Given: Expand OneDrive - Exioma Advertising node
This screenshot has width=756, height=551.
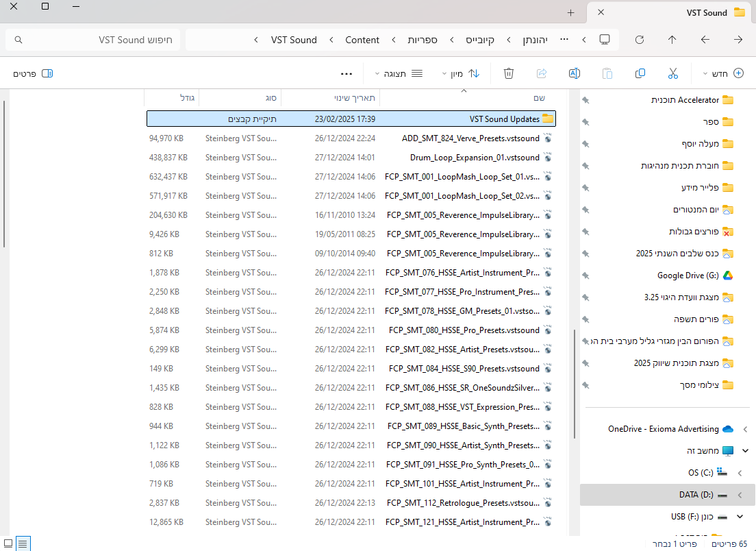Looking at the screenshot, I should (x=746, y=429).
